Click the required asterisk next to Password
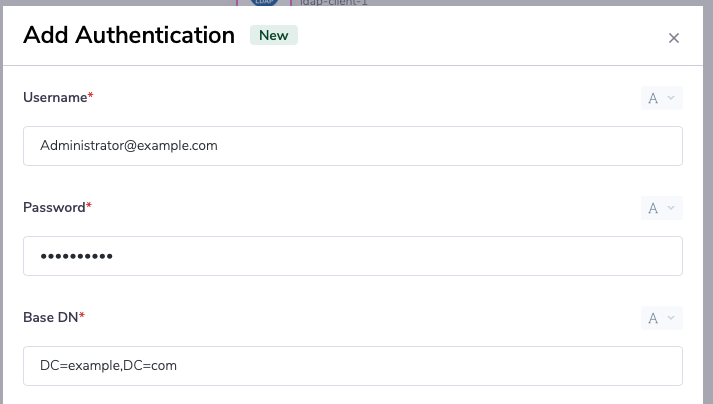The image size is (713, 404). click(89, 206)
